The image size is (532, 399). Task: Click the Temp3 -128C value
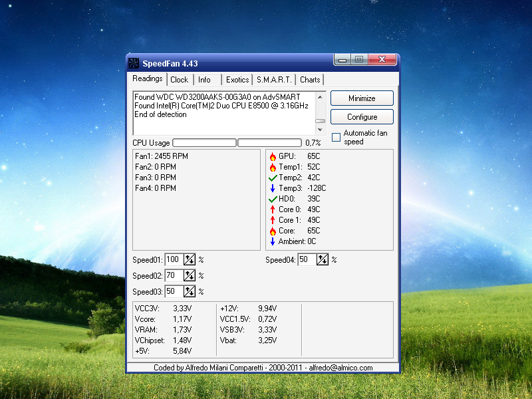click(317, 188)
